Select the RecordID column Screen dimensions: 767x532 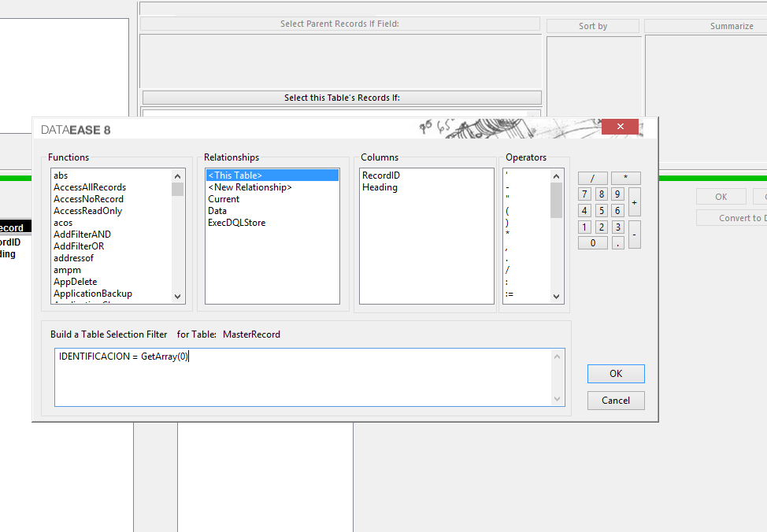[x=381, y=175]
